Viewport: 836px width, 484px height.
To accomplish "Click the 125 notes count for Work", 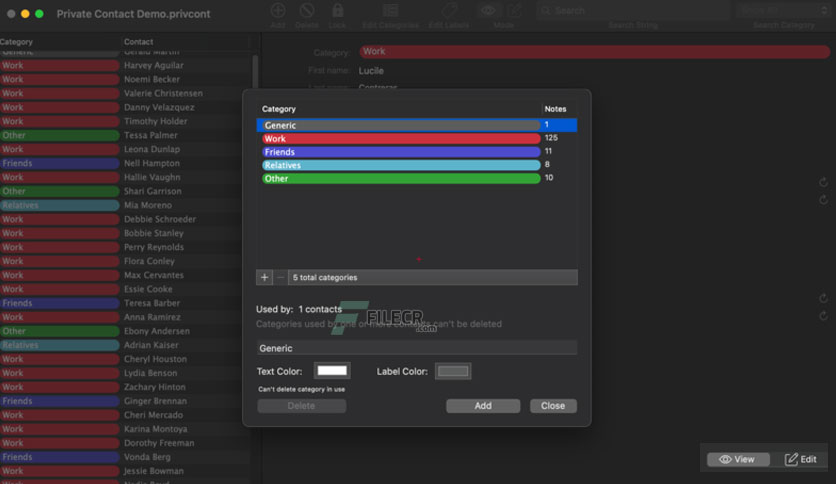I will (551, 138).
